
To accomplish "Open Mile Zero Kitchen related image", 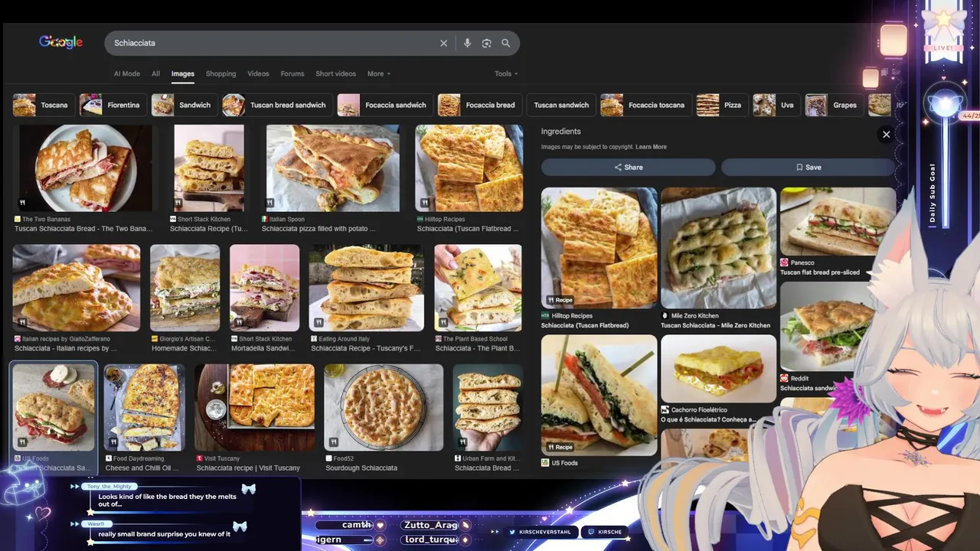I will click(718, 248).
